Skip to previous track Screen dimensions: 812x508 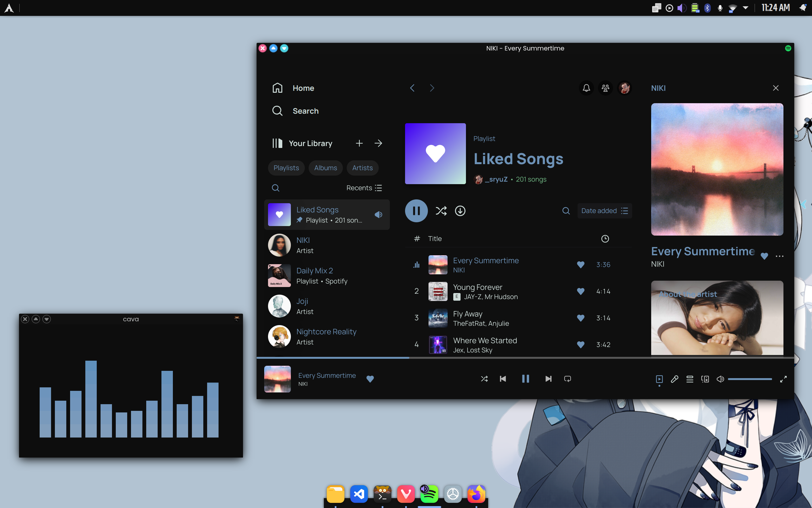tap(503, 379)
